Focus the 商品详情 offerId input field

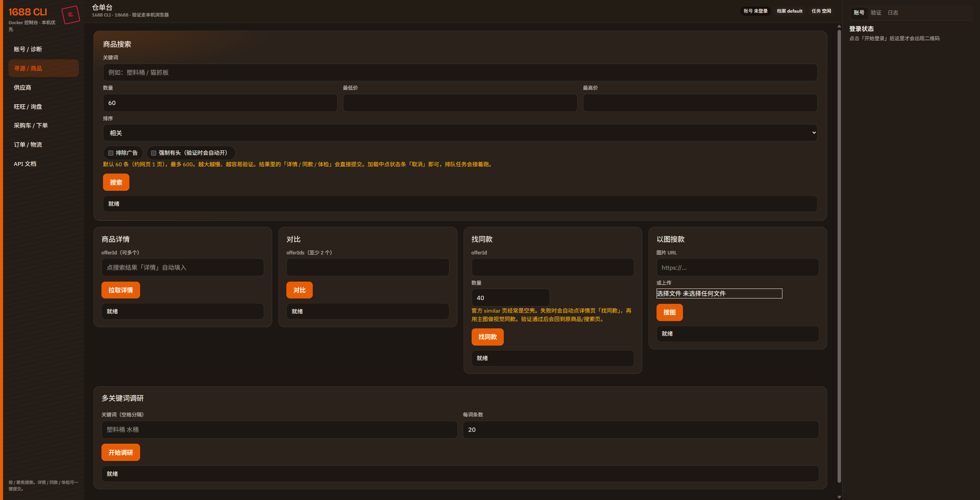[183, 267]
